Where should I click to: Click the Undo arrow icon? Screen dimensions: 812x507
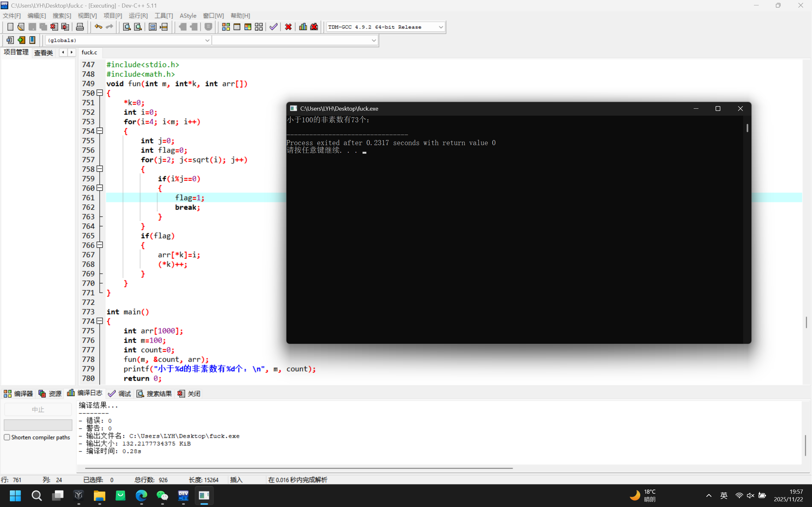(x=98, y=27)
